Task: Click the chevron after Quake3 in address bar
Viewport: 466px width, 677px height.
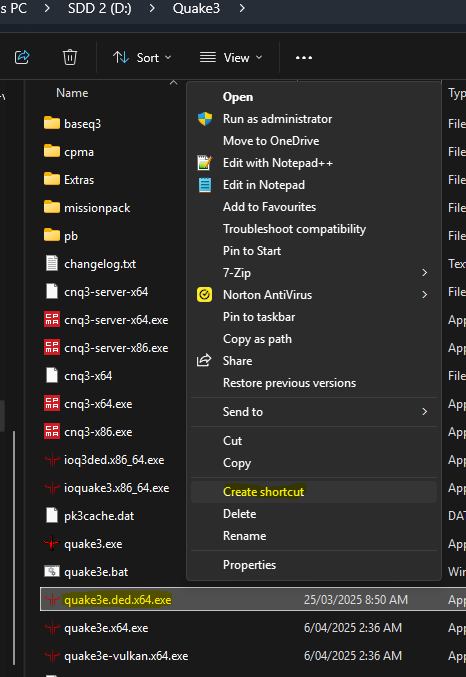Action: [242, 8]
